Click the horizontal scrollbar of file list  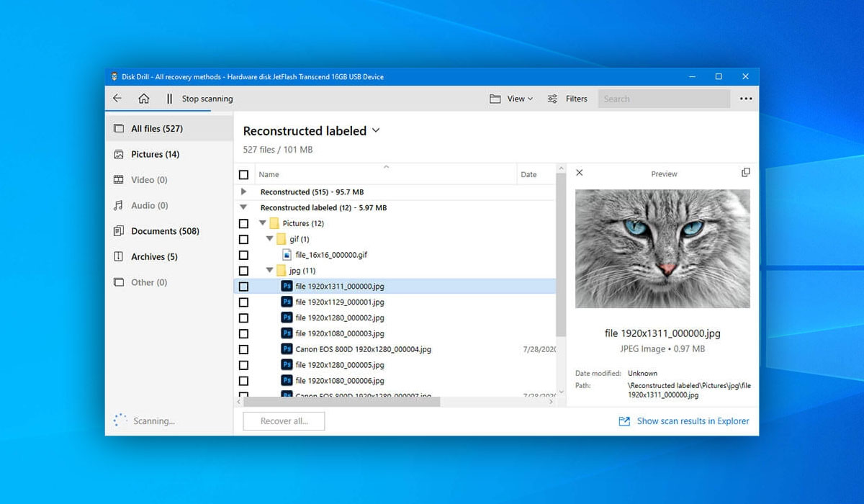(x=342, y=402)
